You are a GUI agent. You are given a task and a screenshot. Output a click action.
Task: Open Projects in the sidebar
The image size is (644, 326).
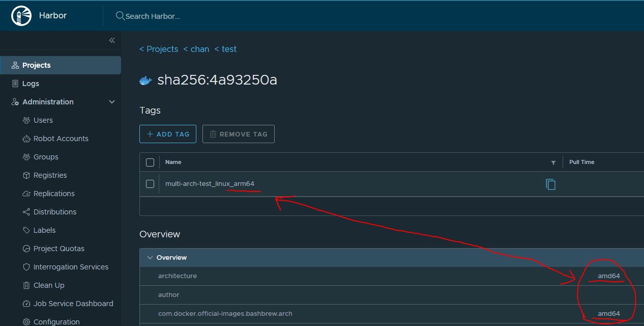[x=36, y=65]
